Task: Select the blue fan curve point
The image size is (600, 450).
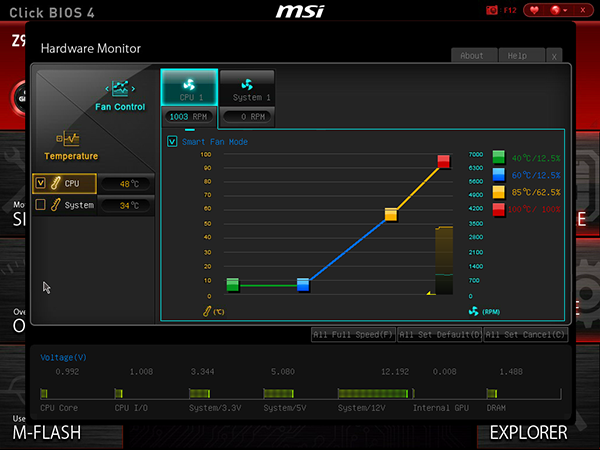Action: point(303,285)
